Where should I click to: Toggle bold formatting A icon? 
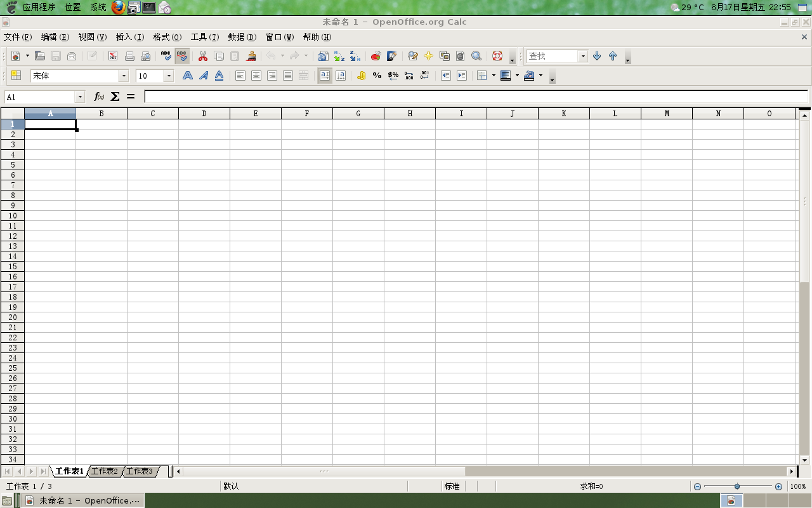[188, 76]
